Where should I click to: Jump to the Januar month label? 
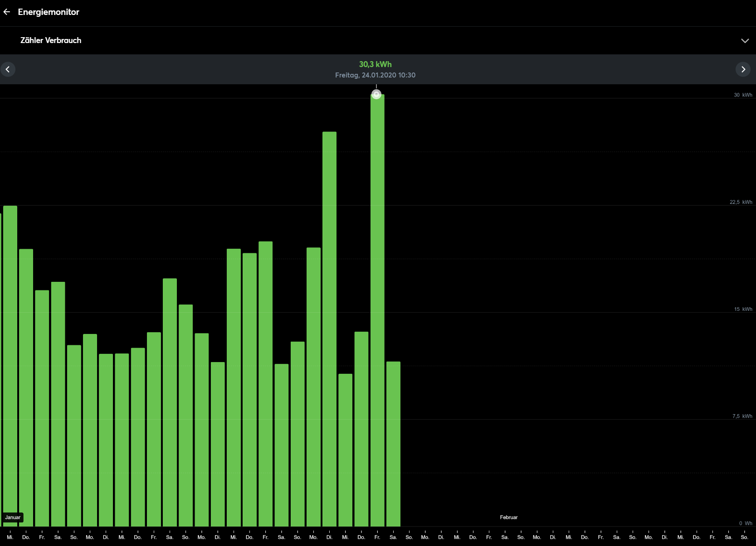13,517
